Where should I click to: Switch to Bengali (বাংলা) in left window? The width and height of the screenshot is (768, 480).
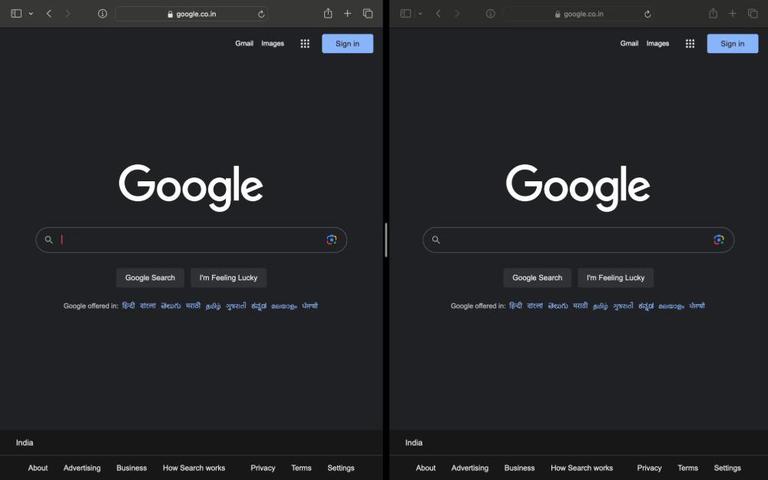coord(147,306)
